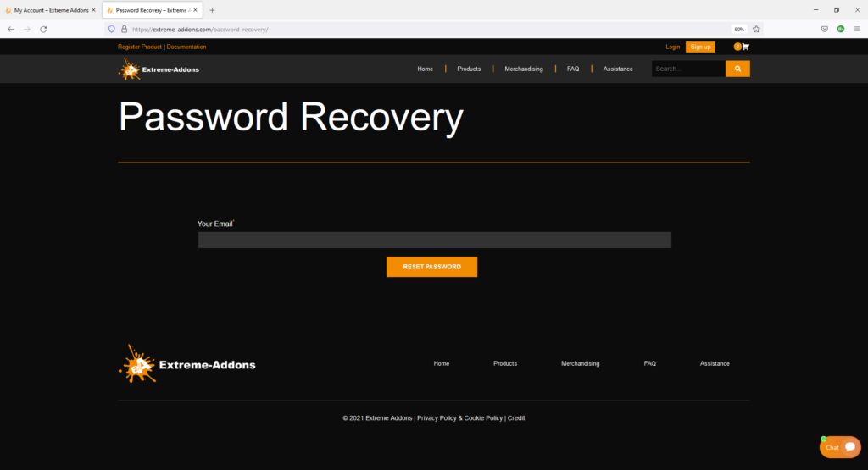Click the Sign up button
The width and height of the screenshot is (868, 470).
(700, 47)
